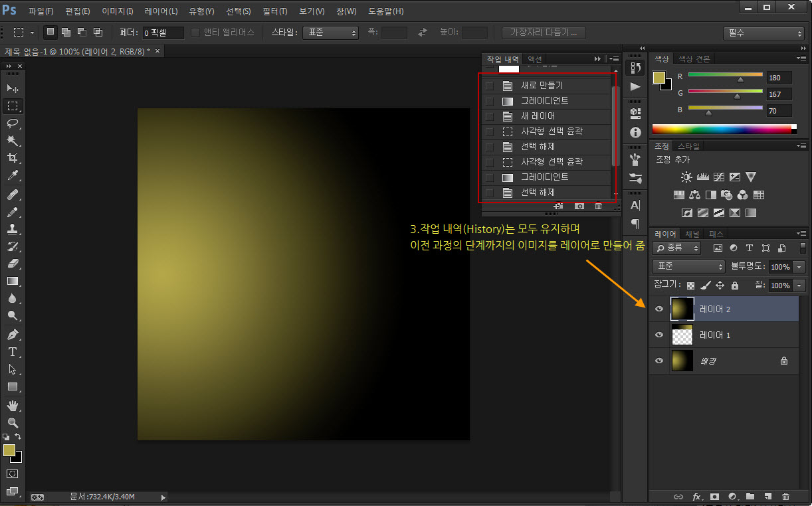Image resolution: width=812 pixels, height=506 pixels.
Task: Select the Healing Brush bandage tool
Action: [x=13, y=195]
